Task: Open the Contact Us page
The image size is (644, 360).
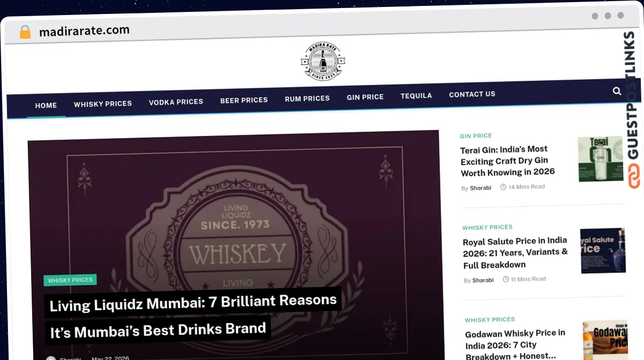Action: pyautogui.click(x=472, y=94)
